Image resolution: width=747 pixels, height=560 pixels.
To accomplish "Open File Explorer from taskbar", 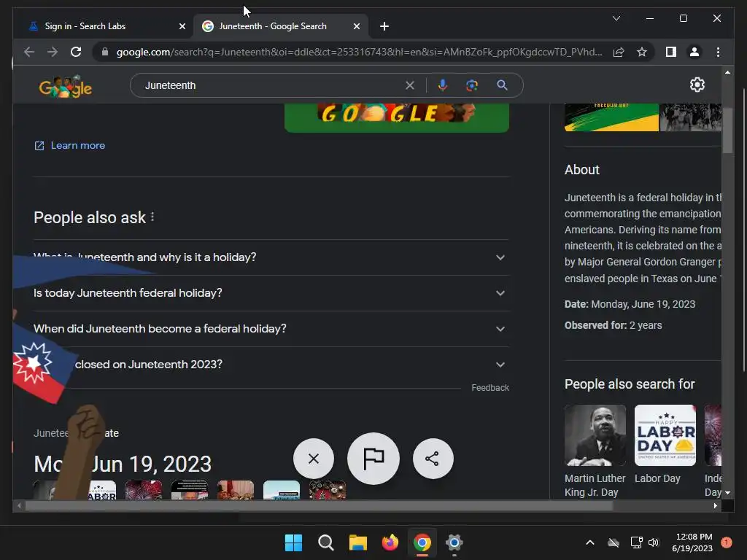I will 357,542.
